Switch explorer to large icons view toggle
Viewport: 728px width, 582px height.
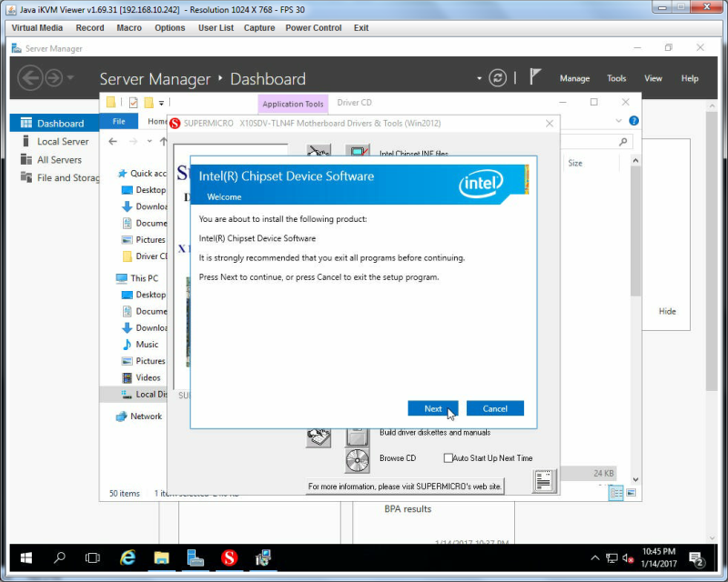pyautogui.click(x=631, y=493)
